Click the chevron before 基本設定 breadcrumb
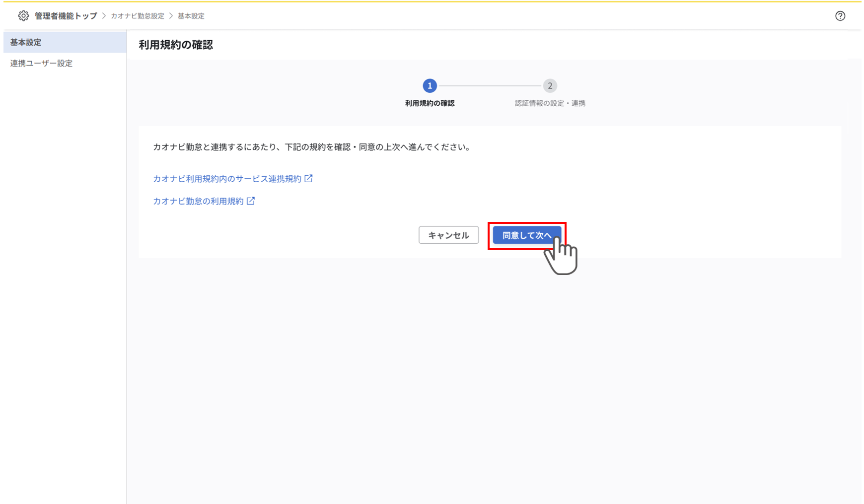This screenshot has height=504, width=864. (170, 15)
